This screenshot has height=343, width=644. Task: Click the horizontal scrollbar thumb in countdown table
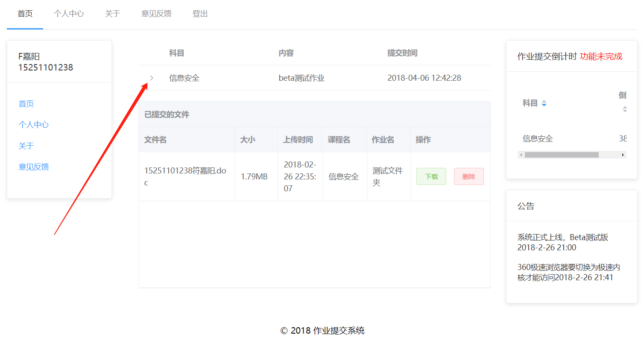coord(561,155)
